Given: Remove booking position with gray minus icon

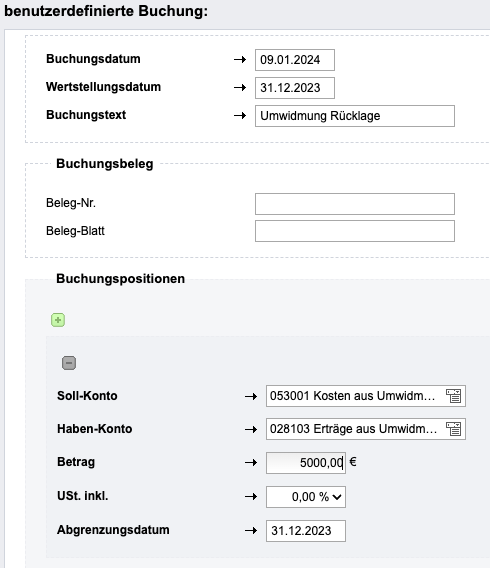Looking at the screenshot, I should point(69,363).
